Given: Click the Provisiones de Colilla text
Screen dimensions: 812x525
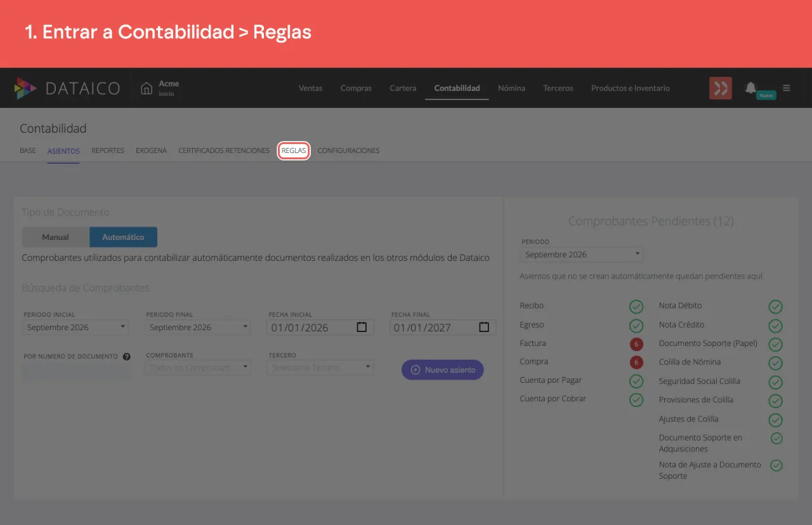Looking at the screenshot, I should pos(696,400).
